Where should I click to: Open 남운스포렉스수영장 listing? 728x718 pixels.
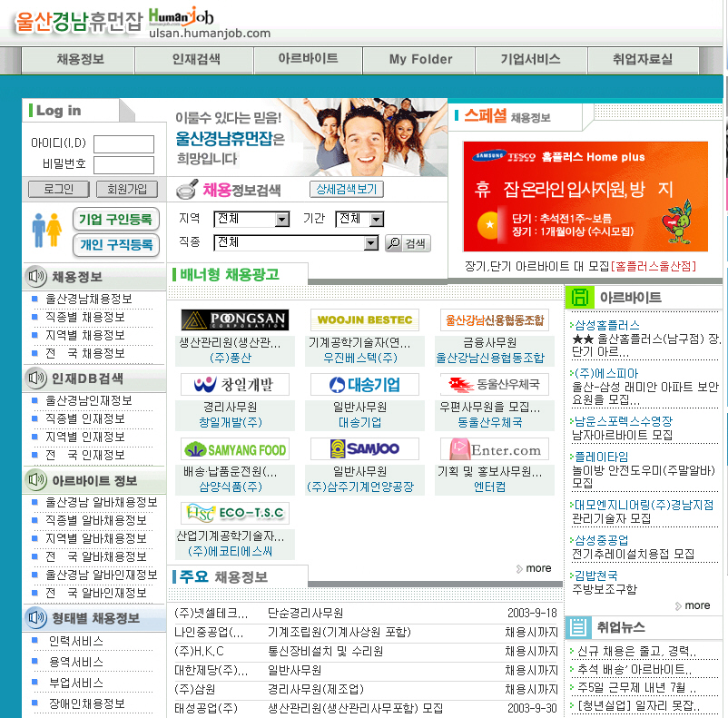[x=624, y=421]
